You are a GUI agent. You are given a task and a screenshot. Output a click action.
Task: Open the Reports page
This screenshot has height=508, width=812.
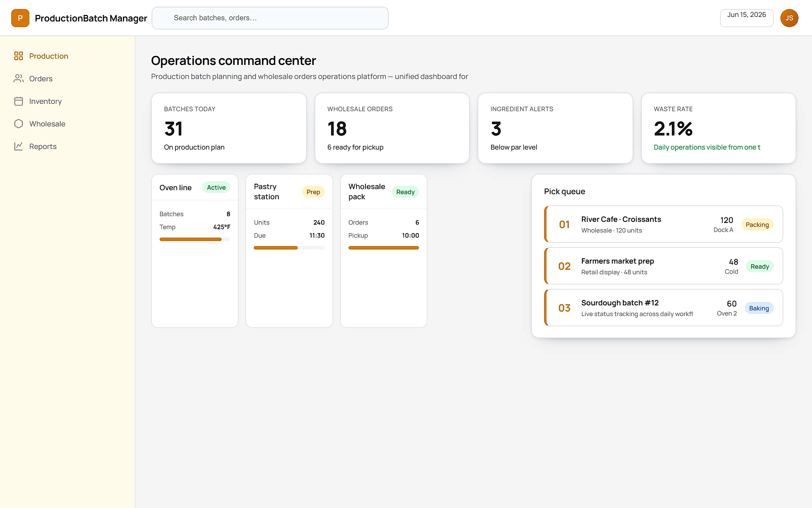[x=67, y=146]
